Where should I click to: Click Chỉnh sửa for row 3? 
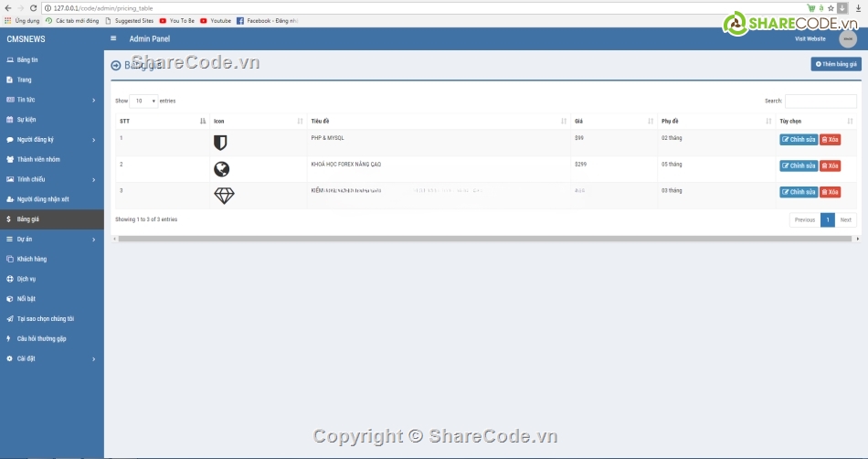pyautogui.click(x=799, y=192)
